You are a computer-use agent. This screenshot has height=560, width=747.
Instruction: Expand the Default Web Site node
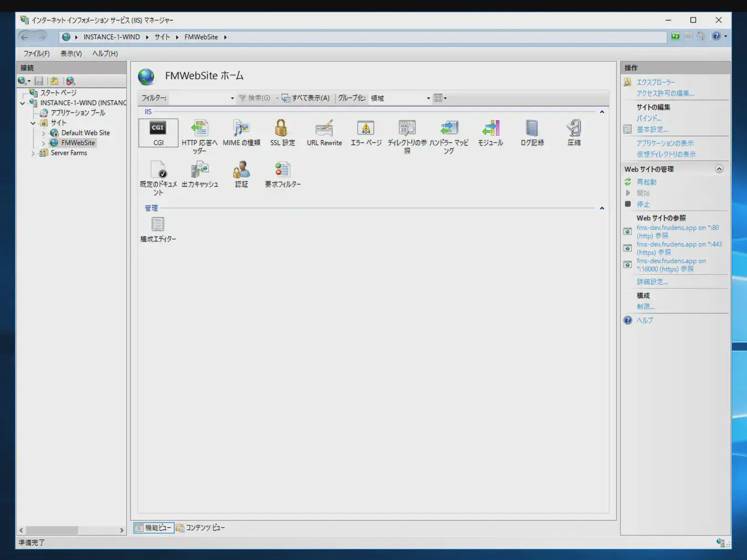pyautogui.click(x=43, y=133)
